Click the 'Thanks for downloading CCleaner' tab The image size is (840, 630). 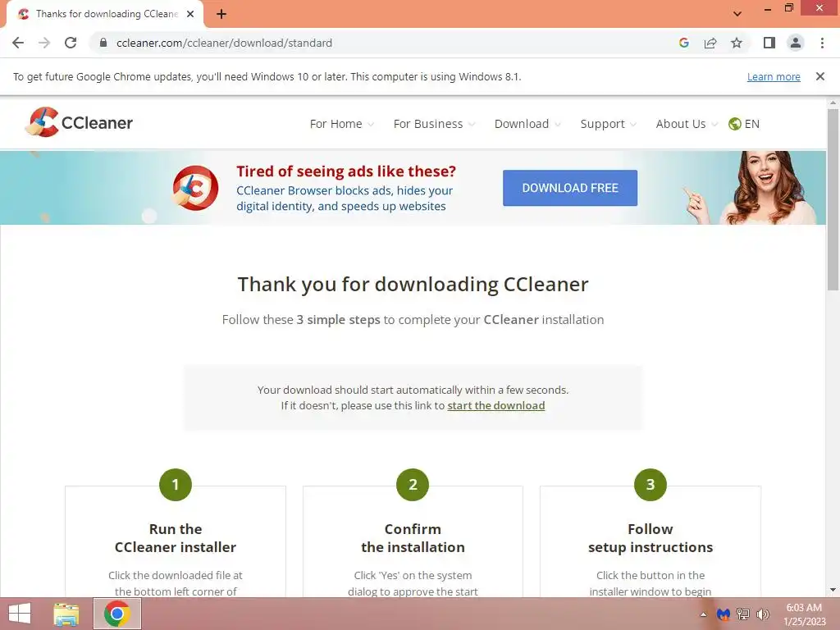coord(105,14)
